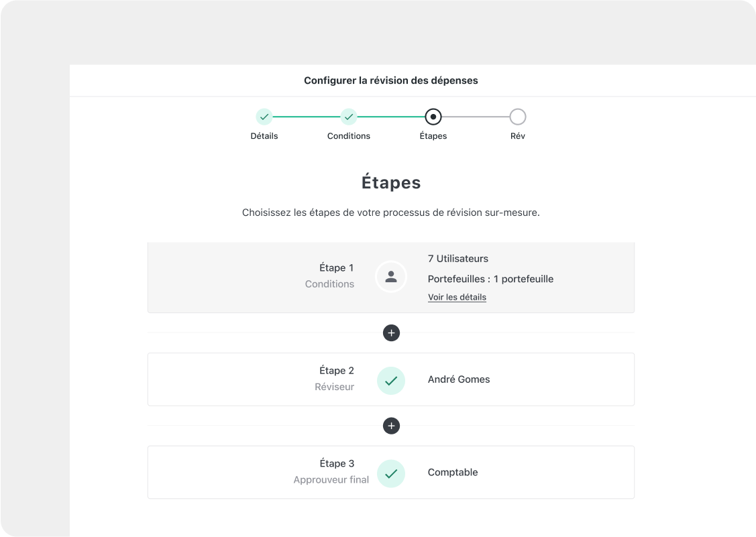Click the user avatar icon in Étape 1
The image size is (756, 537).
pos(391,277)
